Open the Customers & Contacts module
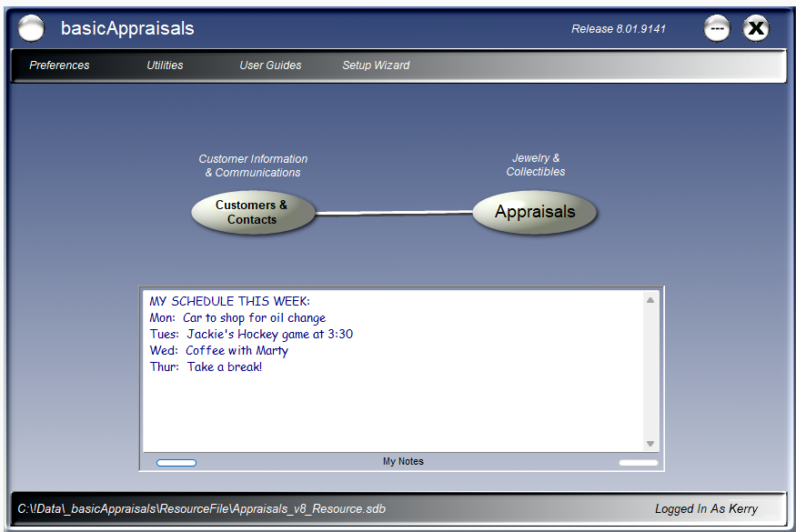This screenshot has height=532, width=796. [x=253, y=212]
